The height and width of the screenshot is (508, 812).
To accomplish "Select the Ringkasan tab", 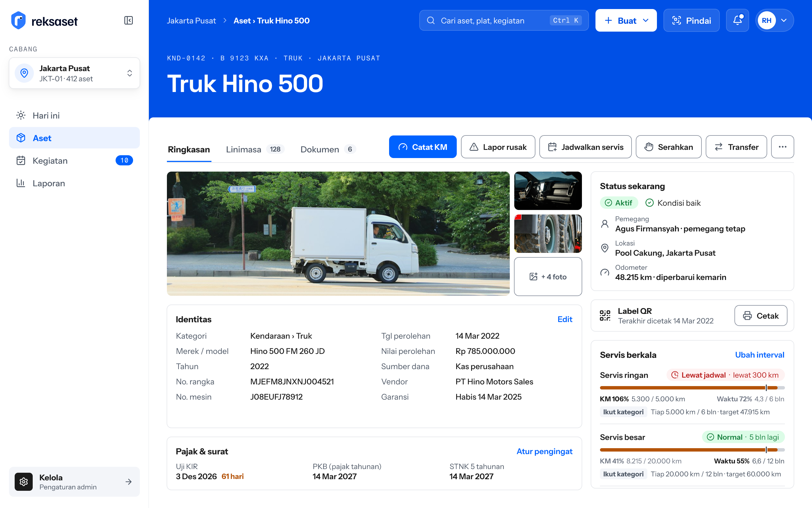I will (189, 150).
